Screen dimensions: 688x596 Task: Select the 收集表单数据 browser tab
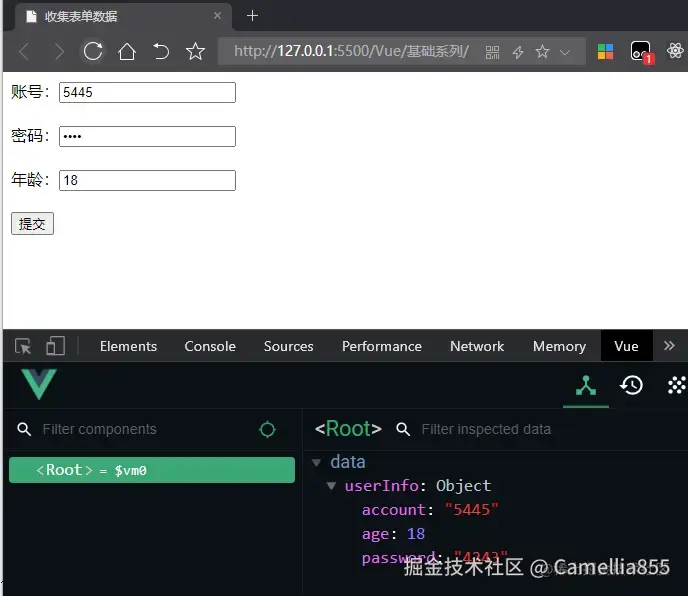coord(123,17)
